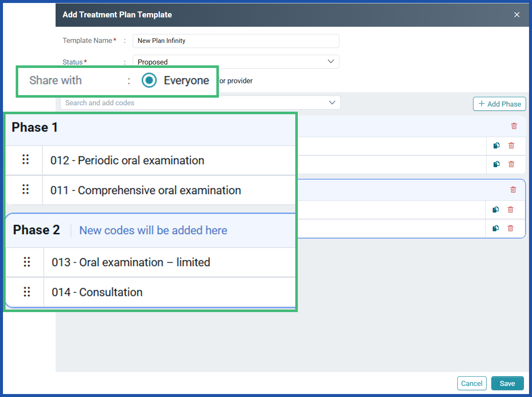Remove Phase 1 using its trash icon
532x397 pixels.
pyautogui.click(x=514, y=126)
